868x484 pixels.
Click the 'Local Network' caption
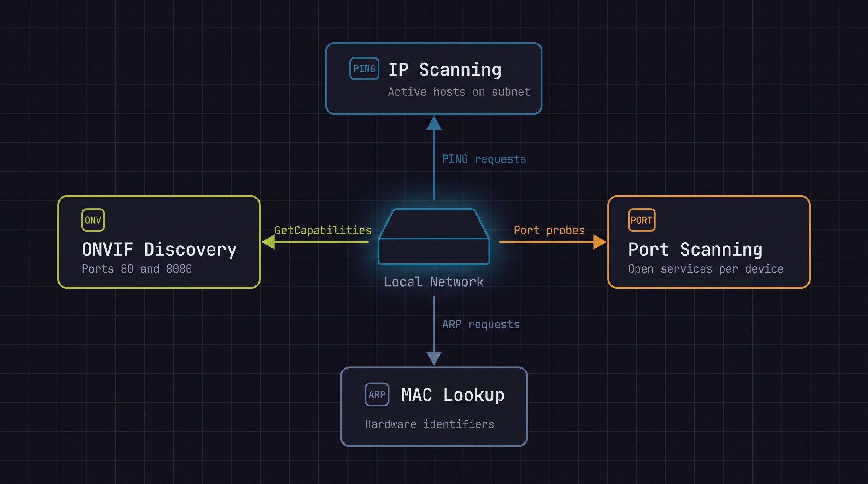point(434,282)
